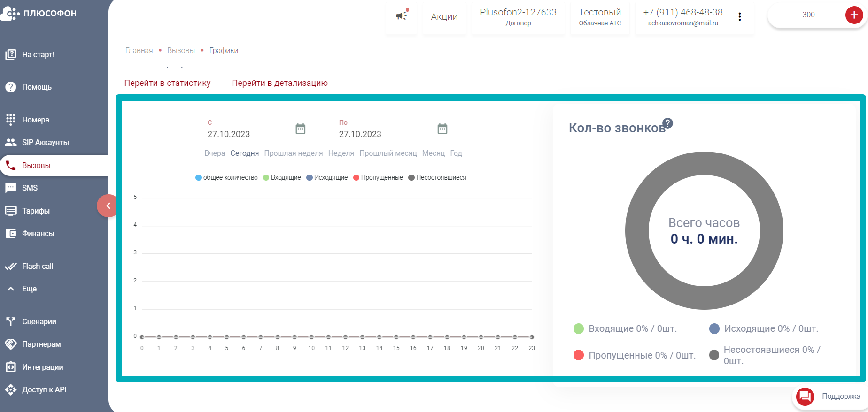Collapse the sidebar with red arrow button

(x=108, y=206)
